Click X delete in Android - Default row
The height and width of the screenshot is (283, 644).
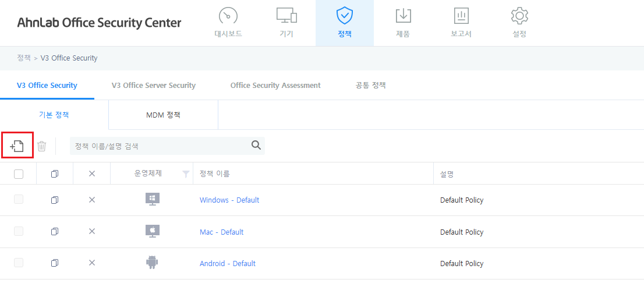[92, 263]
